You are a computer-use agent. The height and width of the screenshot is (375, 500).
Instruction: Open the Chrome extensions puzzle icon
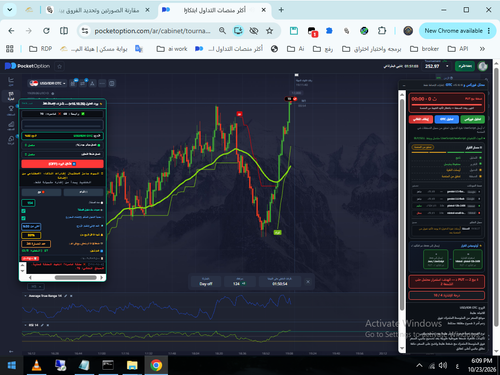382,31
